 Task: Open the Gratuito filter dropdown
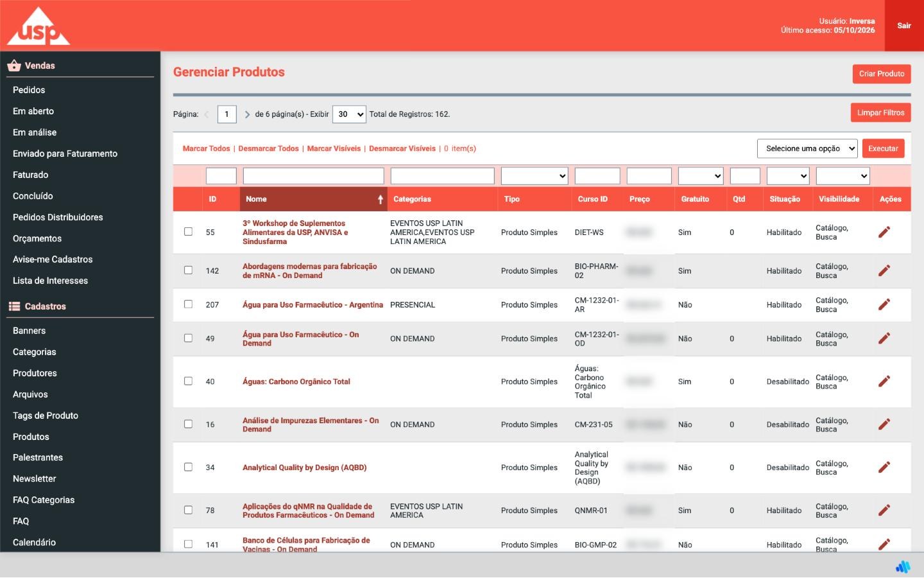[x=701, y=176]
